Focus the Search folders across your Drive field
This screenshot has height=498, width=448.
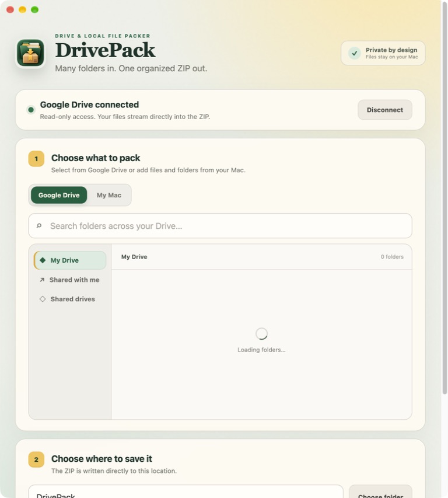[220, 226]
